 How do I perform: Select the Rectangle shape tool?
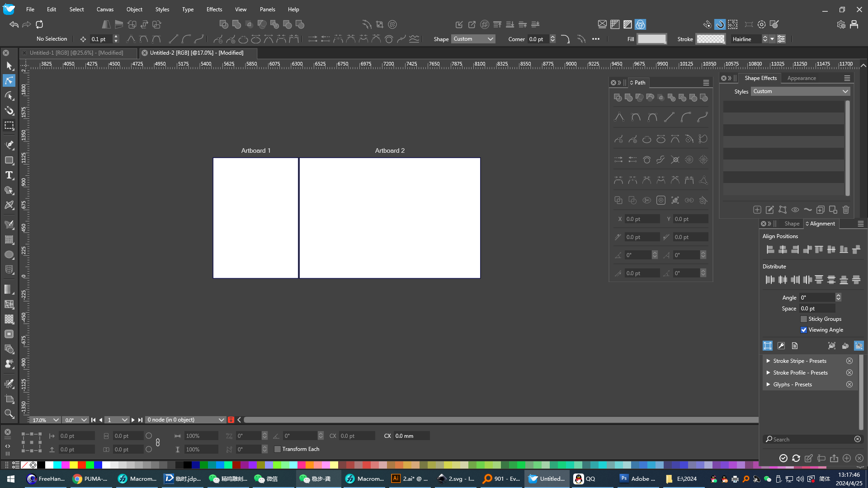tap(9, 160)
